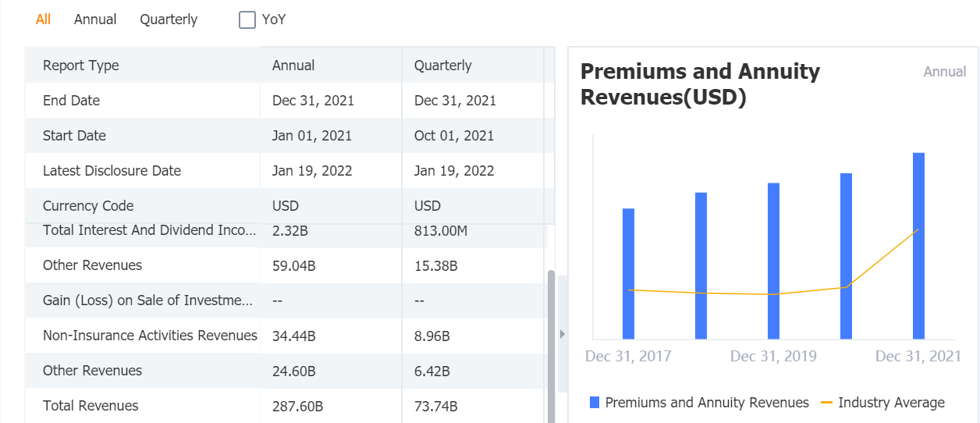The image size is (980, 423).
Task: Open the Quarterly tab
Action: [x=169, y=20]
